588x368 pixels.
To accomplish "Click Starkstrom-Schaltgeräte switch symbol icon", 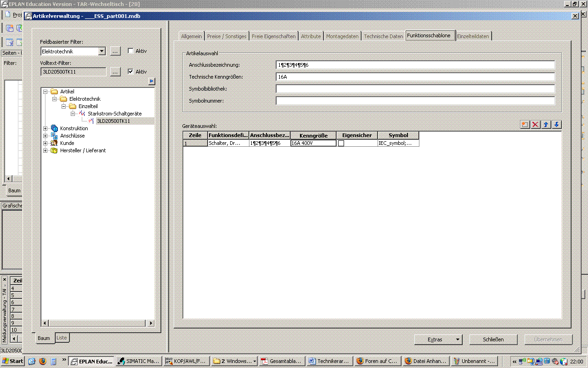I will [x=82, y=114].
